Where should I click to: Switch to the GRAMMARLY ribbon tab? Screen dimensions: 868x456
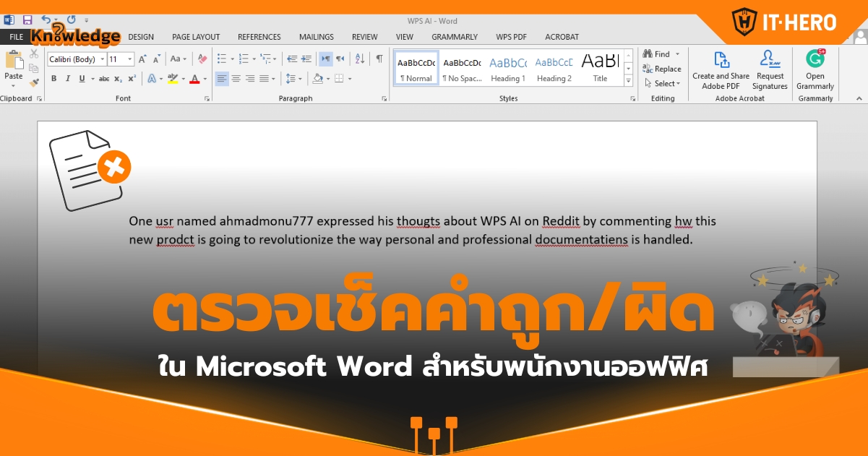pos(455,37)
